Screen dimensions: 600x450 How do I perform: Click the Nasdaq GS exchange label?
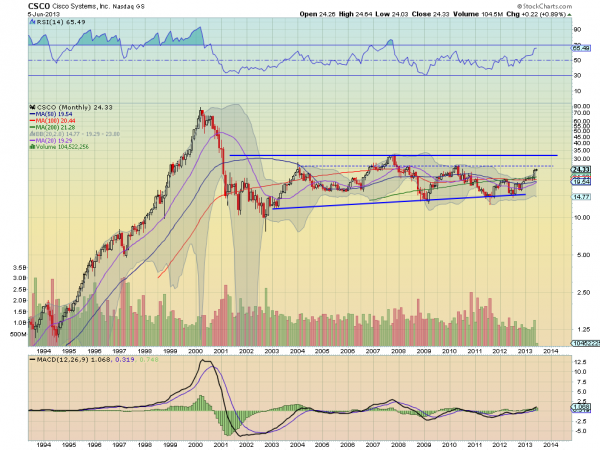tap(129, 7)
